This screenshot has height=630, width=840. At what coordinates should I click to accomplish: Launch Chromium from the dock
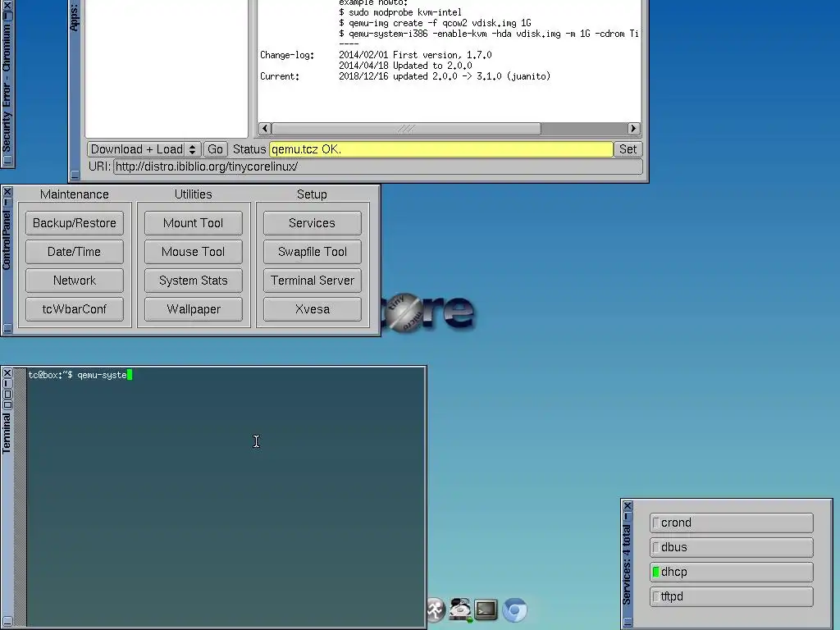coord(514,610)
